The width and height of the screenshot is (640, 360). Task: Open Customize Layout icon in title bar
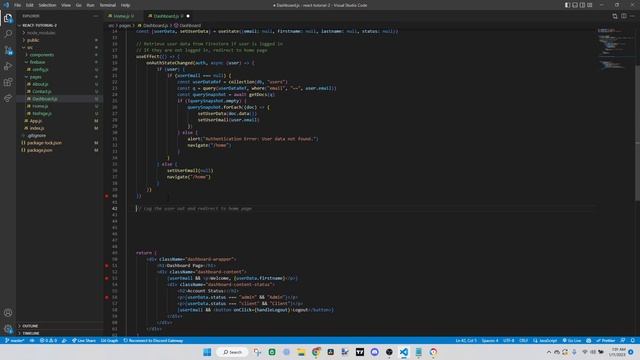pos(589,5)
